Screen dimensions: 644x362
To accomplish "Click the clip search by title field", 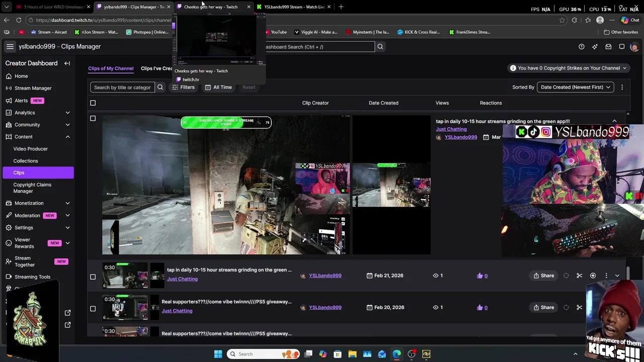I will pos(122,87).
